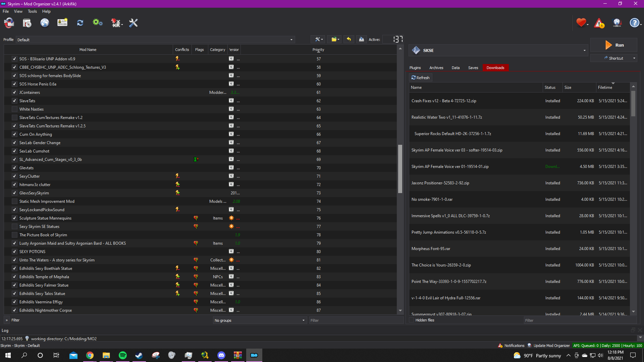644x362 pixels.
Task: Open the mod list tools dropdown
Action: tap(319, 39)
